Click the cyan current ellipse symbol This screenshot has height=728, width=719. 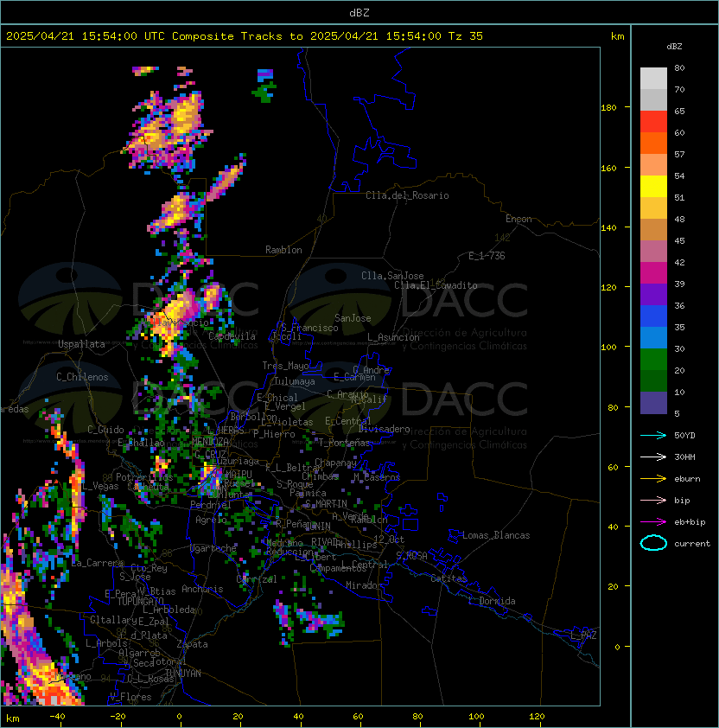[653, 543]
